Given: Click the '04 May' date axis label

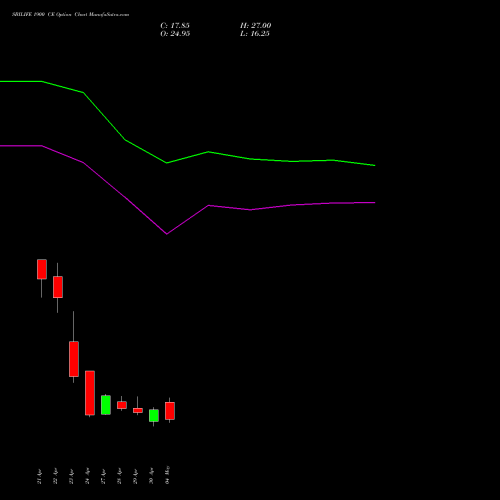Looking at the screenshot, I should [x=167, y=475].
